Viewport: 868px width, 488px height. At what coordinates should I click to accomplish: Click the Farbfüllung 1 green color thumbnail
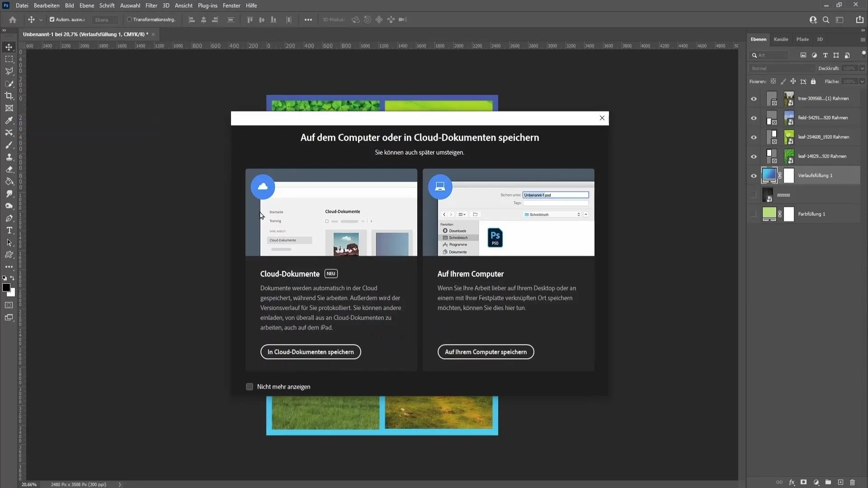(769, 214)
